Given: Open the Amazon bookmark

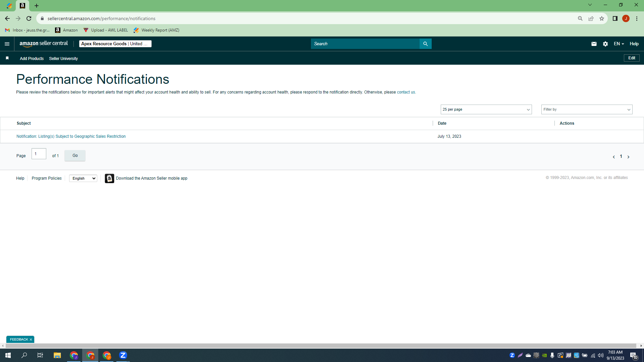Looking at the screenshot, I should (66, 30).
